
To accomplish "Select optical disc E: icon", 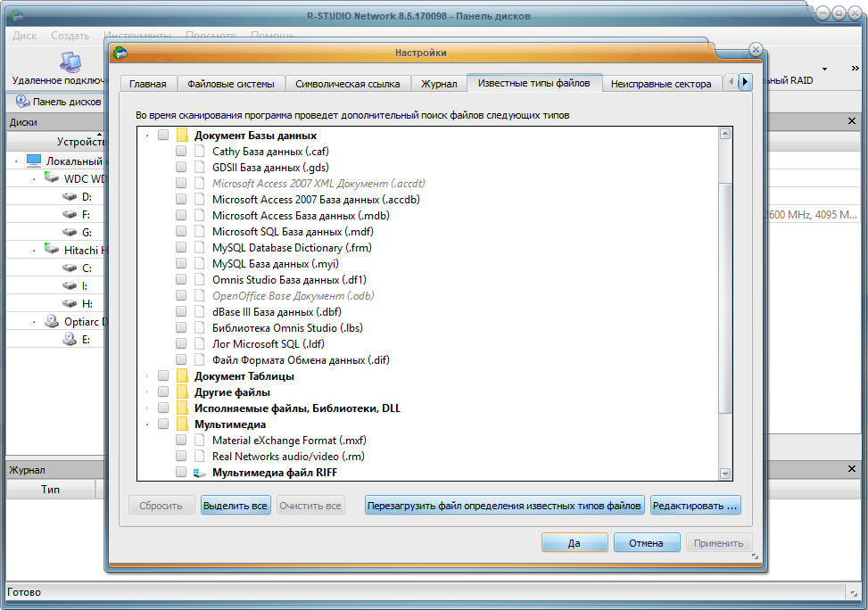I will click(x=70, y=339).
